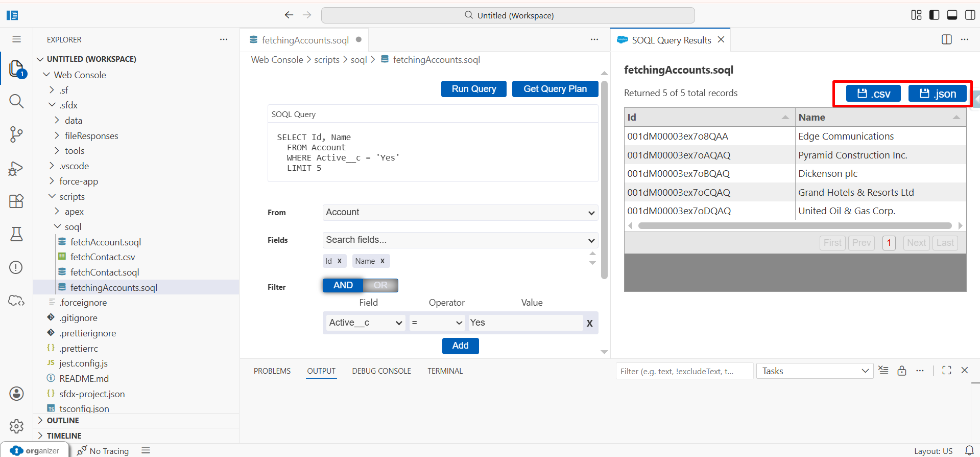Remove the Id field chip
This screenshot has height=457, width=980.
[x=339, y=261]
